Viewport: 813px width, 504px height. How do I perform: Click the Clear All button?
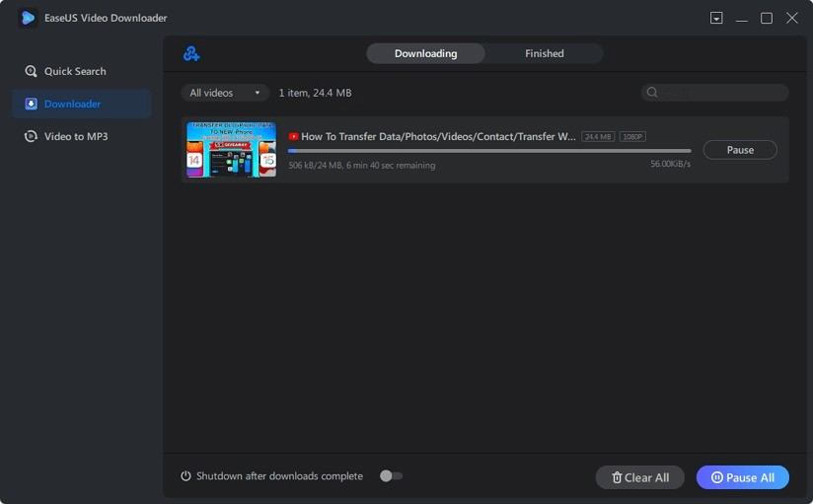point(639,477)
